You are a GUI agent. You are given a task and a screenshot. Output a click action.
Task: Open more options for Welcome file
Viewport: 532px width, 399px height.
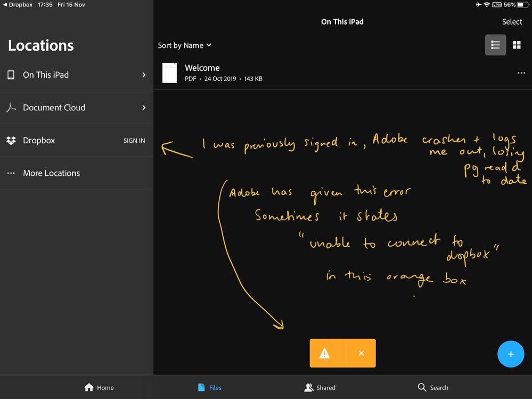point(521,73)
